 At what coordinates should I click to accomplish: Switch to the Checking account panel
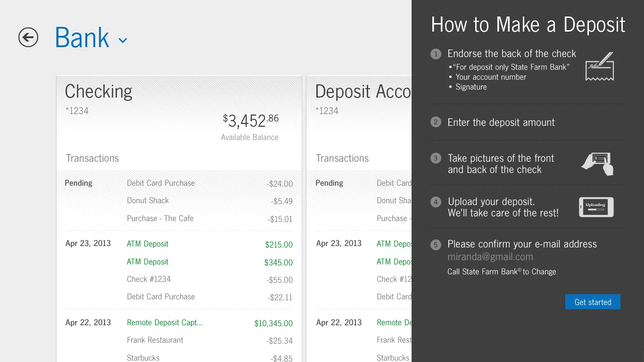(x=98, y=91)
